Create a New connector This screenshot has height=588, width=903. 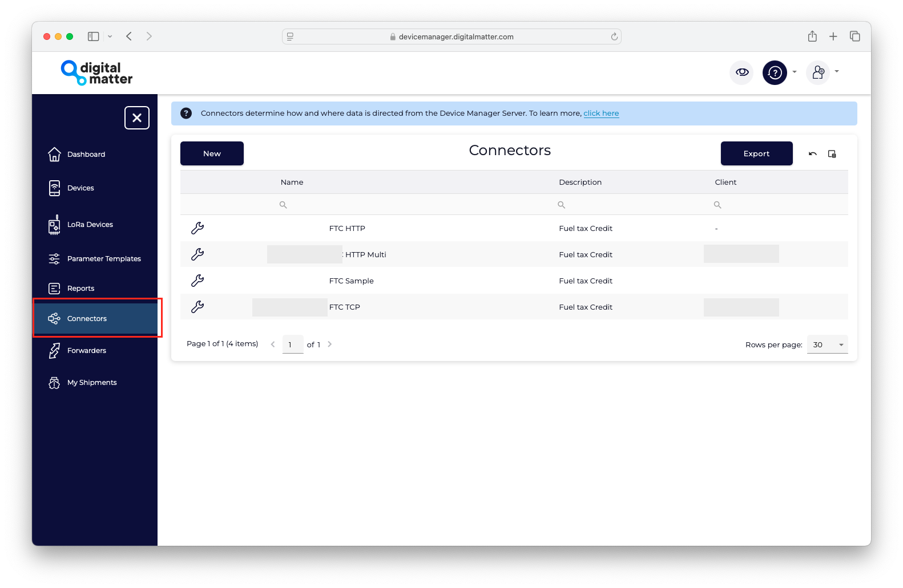(212, 153)
